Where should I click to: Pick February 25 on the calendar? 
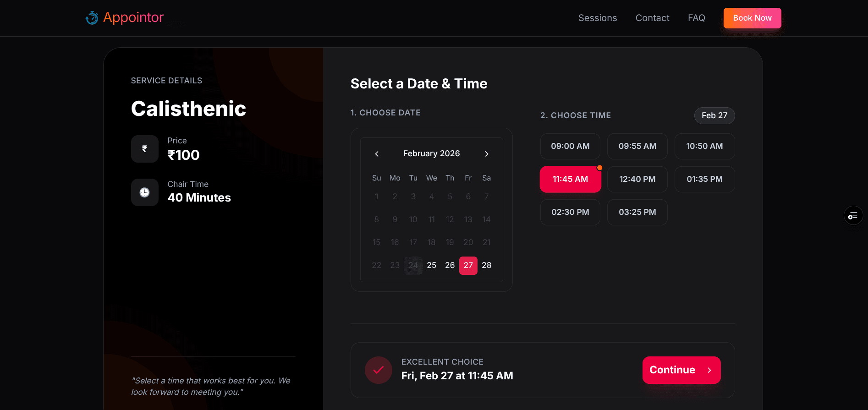(x=431, y=265)
